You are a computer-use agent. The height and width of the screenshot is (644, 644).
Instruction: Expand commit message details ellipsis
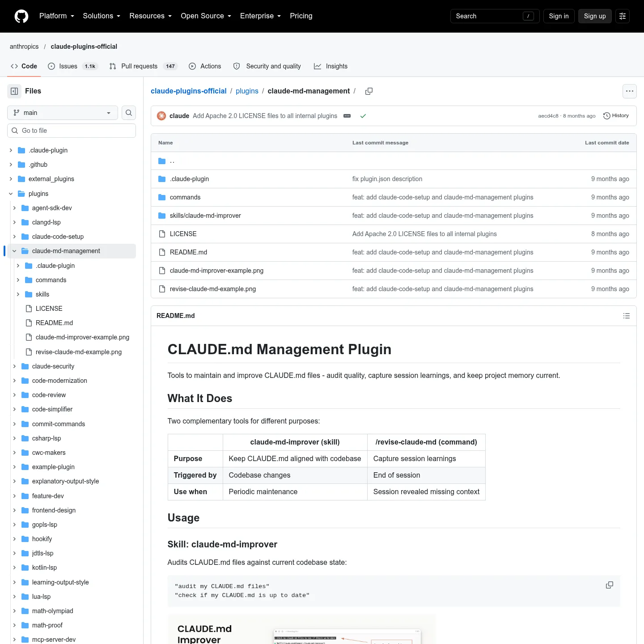click(x=347, y=116)
